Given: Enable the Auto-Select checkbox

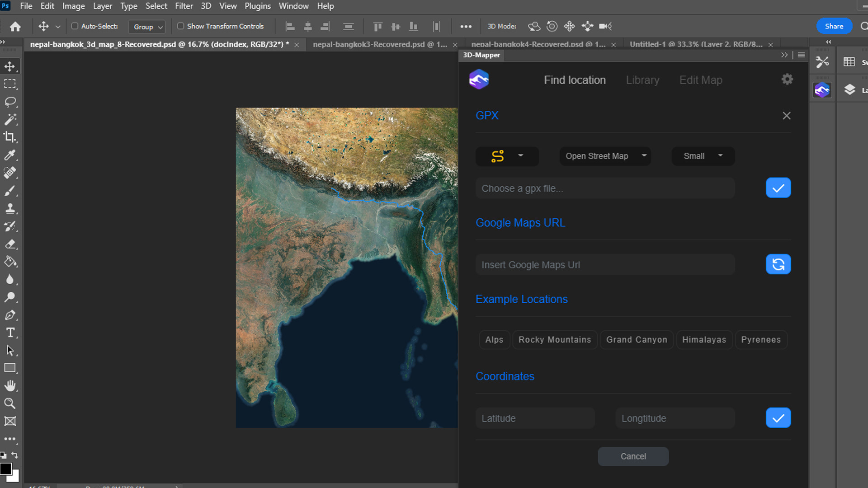Looking at the screenshot, I should [x=75, y=26].
